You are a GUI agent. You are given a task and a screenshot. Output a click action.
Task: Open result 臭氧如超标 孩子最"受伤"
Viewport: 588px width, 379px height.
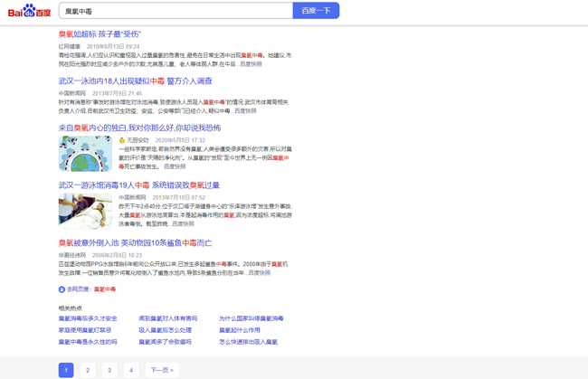[x=100, y=34]
